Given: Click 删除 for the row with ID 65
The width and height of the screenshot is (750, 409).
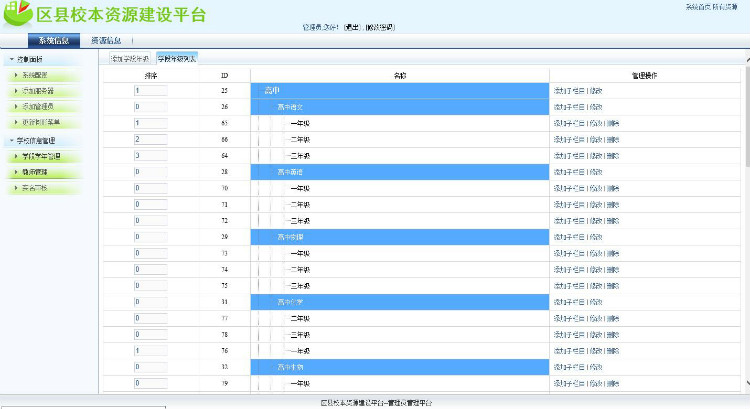Looking at the screenshot, I should click(613, 123).
